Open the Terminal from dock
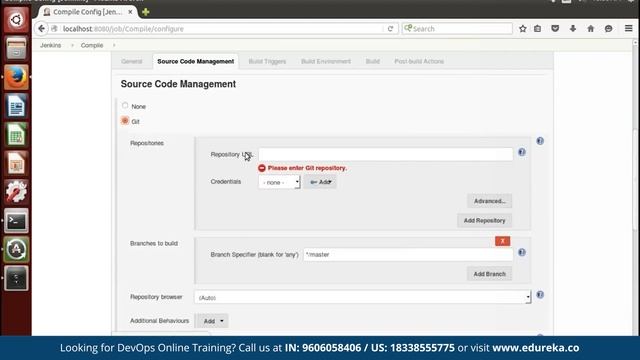 coord(16,221)
